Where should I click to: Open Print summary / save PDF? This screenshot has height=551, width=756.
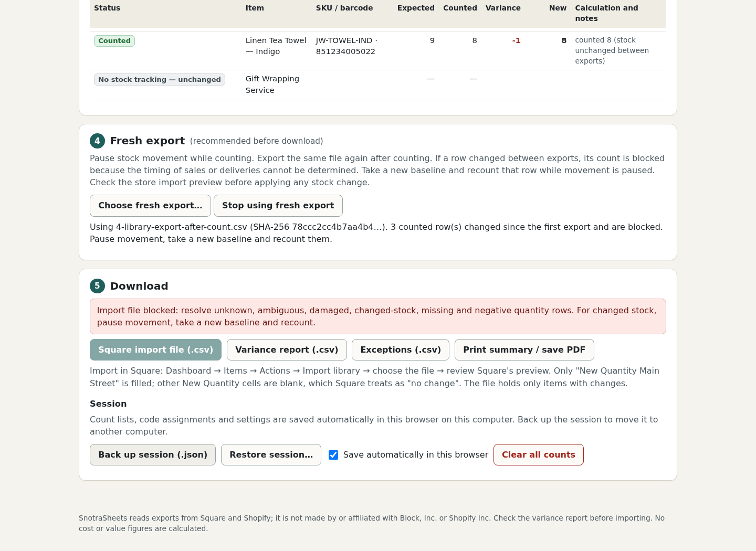coord(524,350)
